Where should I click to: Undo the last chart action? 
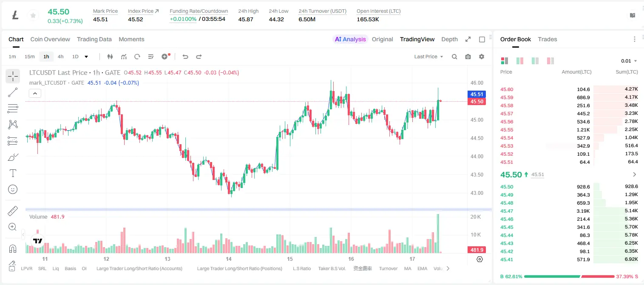[185, 57]
